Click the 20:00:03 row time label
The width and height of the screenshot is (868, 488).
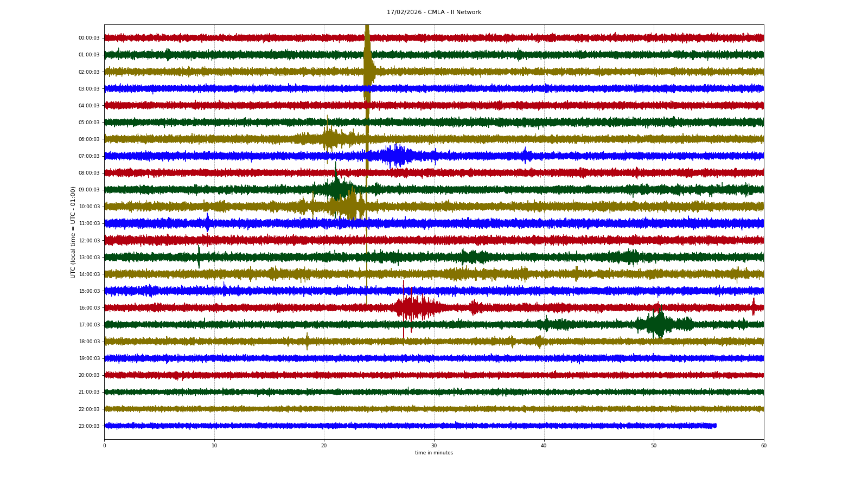click(89, 375)
